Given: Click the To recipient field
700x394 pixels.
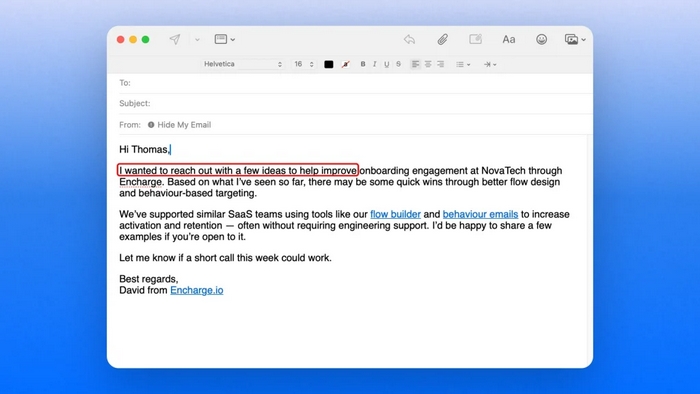Looking at the screenshot, I should 356,83.
